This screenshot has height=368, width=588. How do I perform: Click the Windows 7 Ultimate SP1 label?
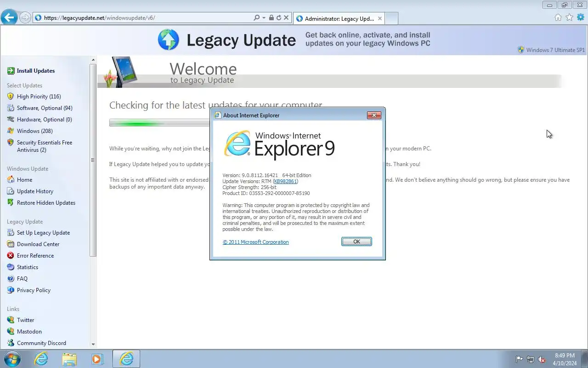555,50
